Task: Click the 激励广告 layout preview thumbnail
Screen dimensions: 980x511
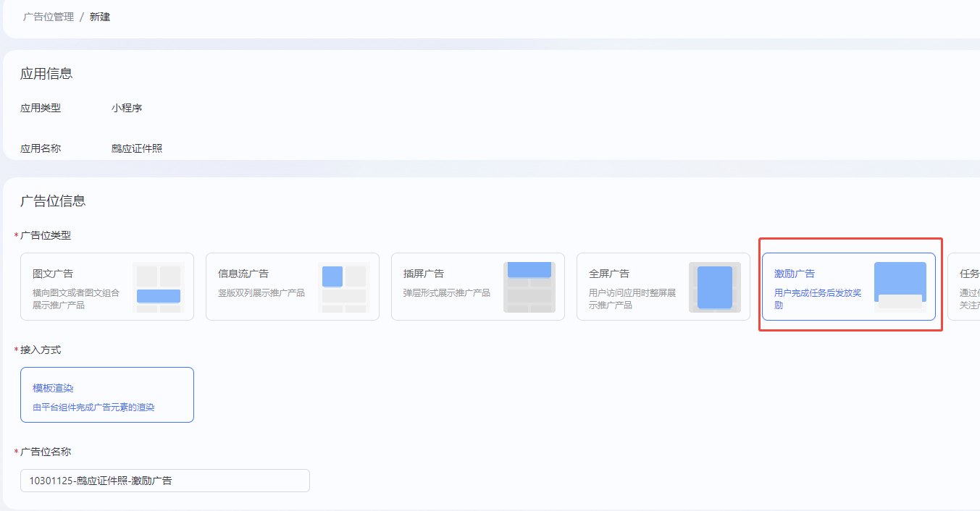Action: coord(900,287)
